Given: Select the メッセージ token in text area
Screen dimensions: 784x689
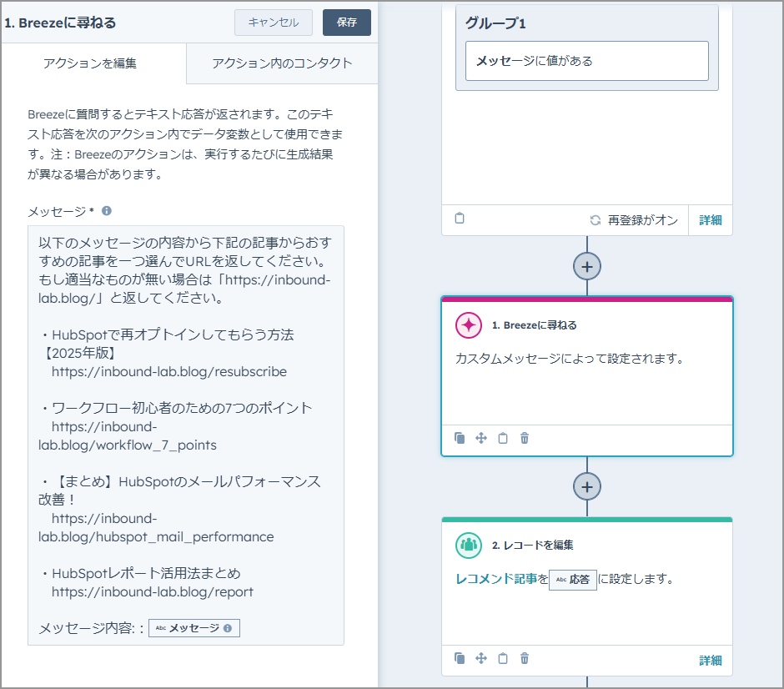Looking at the screenshot, I should [x=194, y=628].
